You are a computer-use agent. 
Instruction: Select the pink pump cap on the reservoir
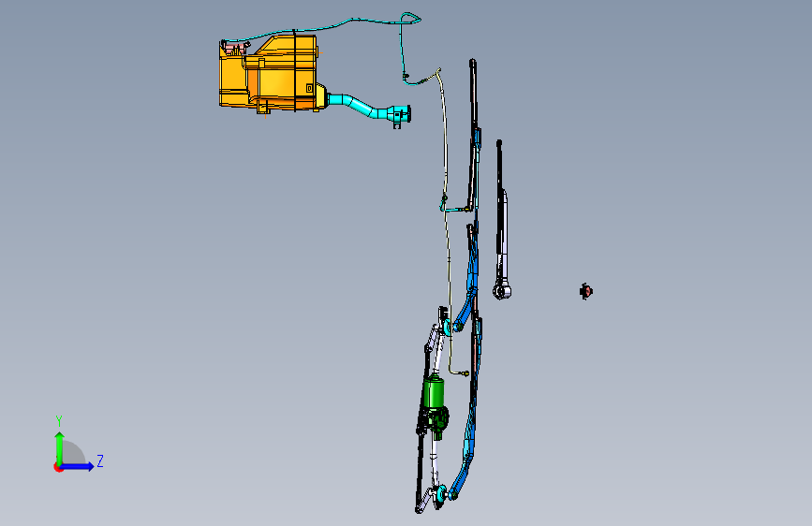[x=234, y=49]
